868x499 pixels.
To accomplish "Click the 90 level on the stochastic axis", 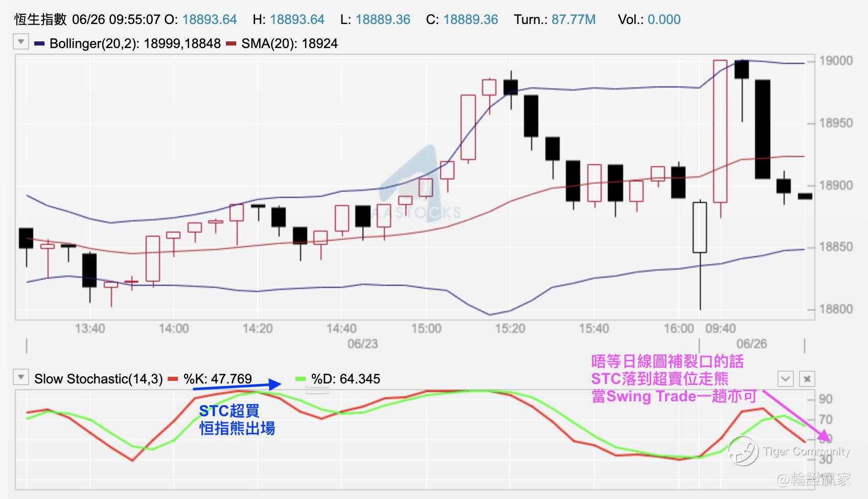I will 826,399.
